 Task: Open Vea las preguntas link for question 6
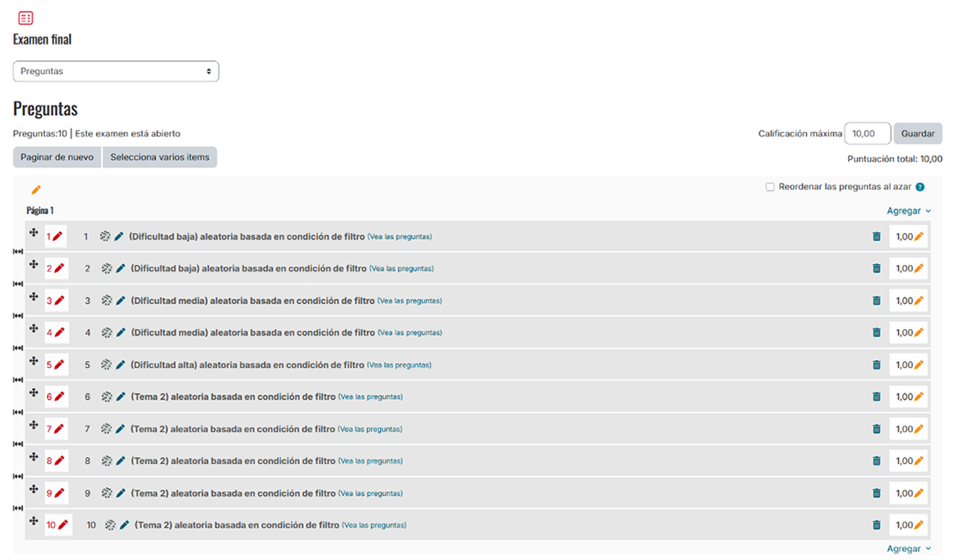[x=370, y=397]
